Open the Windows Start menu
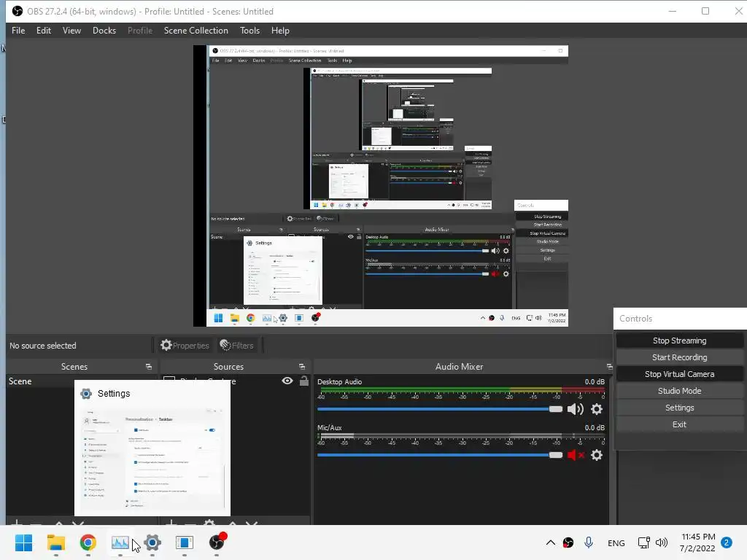This screenshot has width=747, height=560. pos(24,542)
